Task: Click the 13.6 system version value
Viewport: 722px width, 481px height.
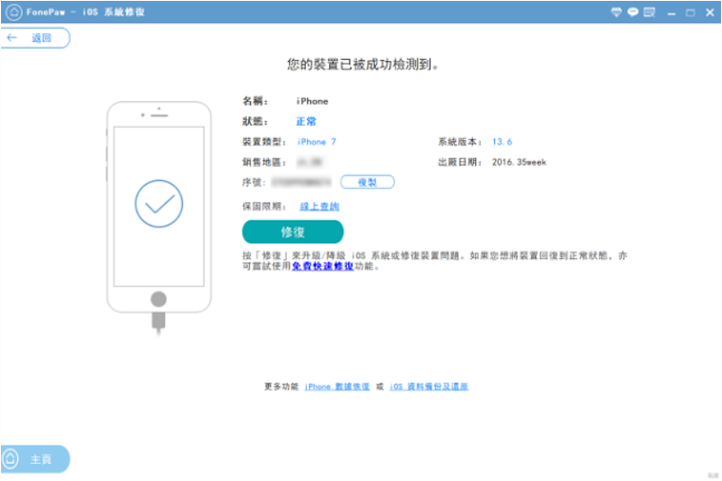Action: click(502, 142)
